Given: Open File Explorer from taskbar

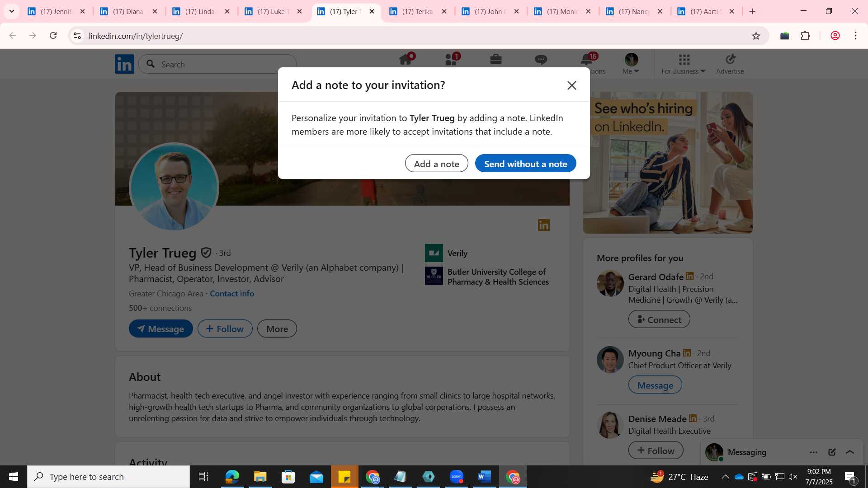Looking at the screenshot, I should (x=260, y=477).
